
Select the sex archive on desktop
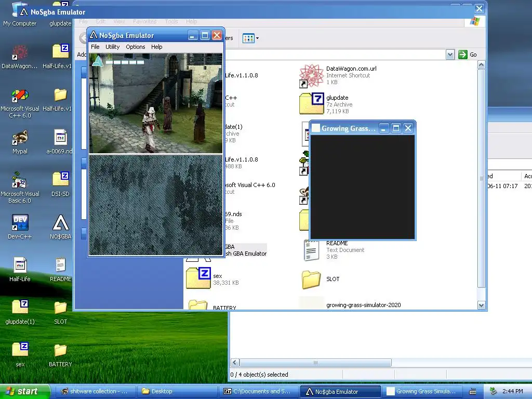tap(20, 355)
